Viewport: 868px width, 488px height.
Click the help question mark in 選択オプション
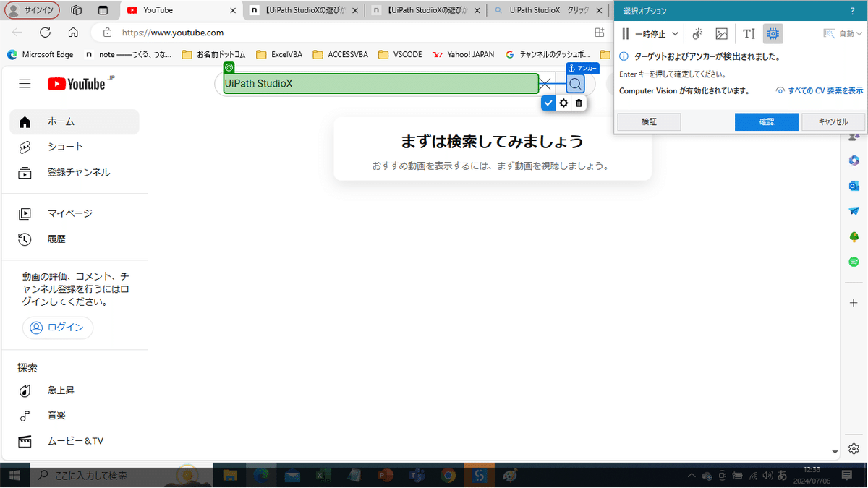pos(853,11)
